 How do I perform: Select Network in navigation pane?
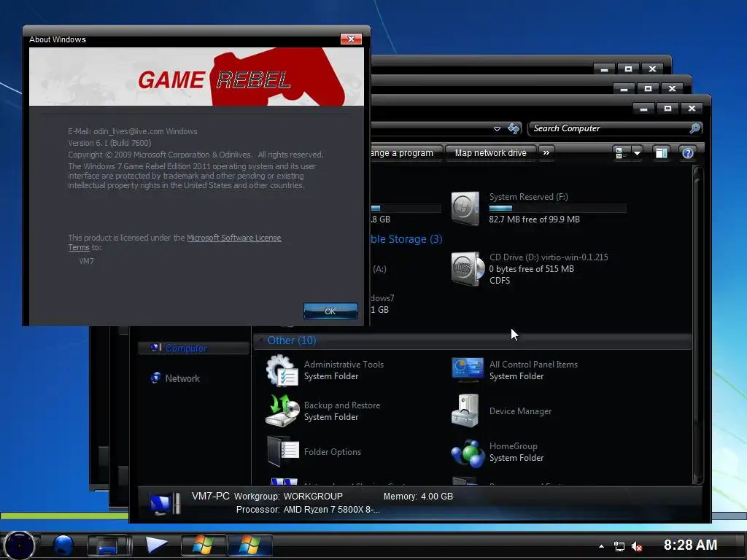[x=182, y=378]
